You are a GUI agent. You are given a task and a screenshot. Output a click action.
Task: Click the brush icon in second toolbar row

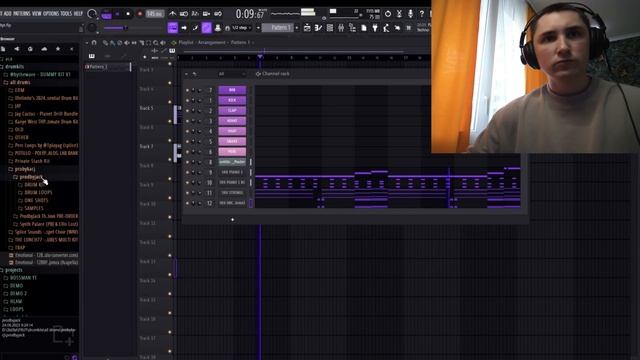(195, 28)
